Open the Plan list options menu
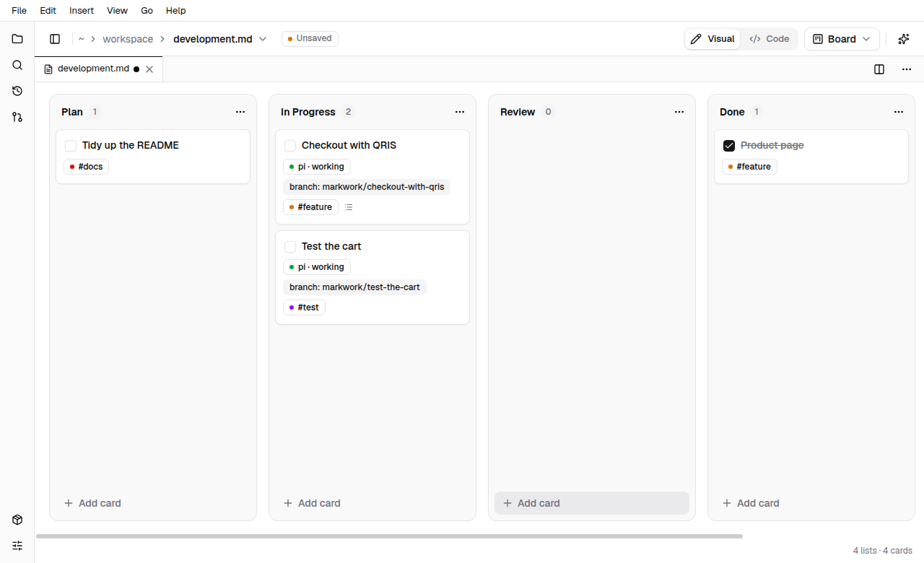924x563 pixels. tap(240, 112)
